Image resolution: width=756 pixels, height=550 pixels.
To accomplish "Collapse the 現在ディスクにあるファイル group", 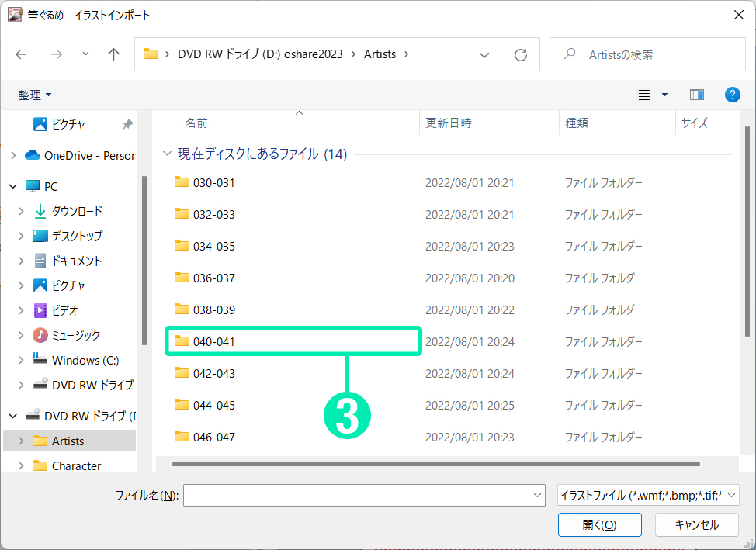I will pos(167,154).
